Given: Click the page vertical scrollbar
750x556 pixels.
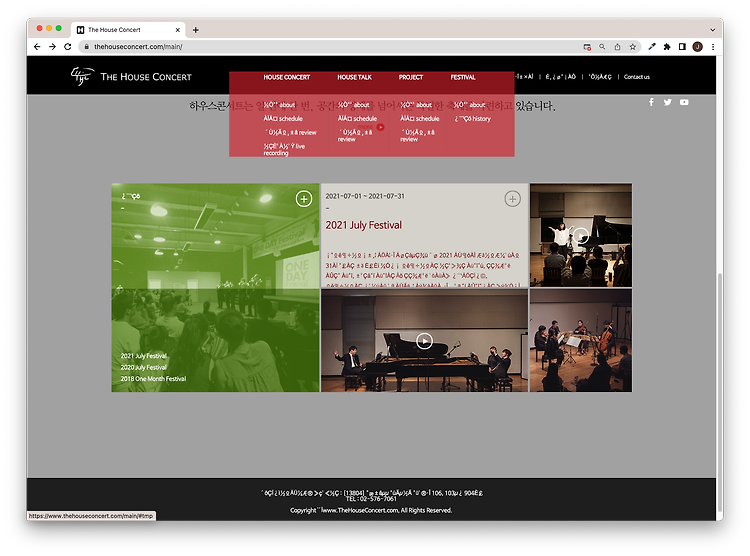Looking at the screenshot, I should click(720, 392).
